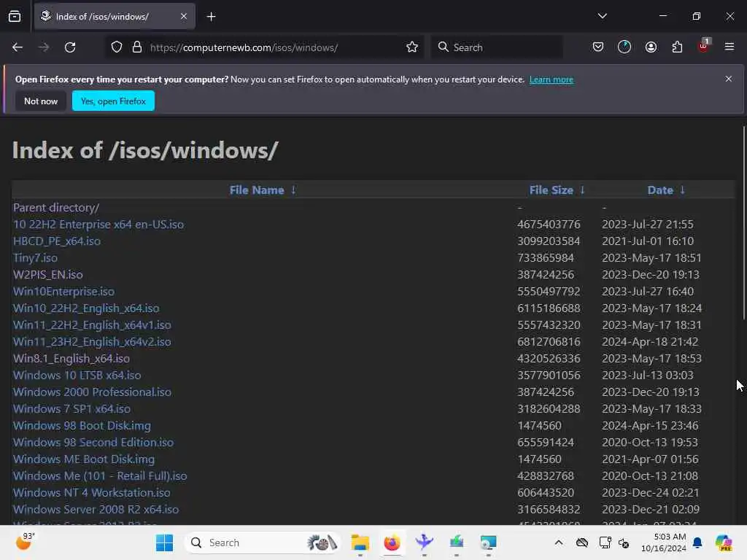Download Win11_23H2_English_x64v2.iso

92,341
